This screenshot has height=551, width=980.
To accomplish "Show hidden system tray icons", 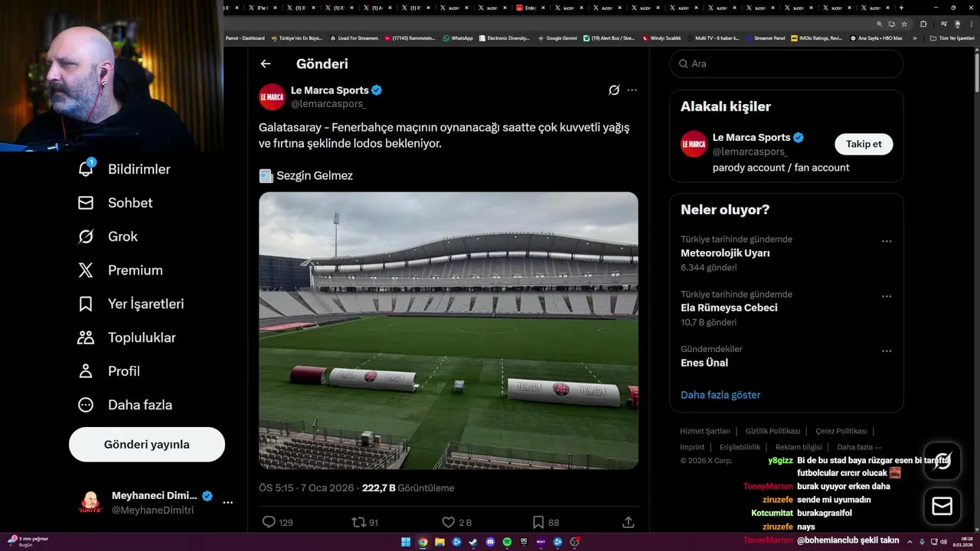I will (910, 542).
